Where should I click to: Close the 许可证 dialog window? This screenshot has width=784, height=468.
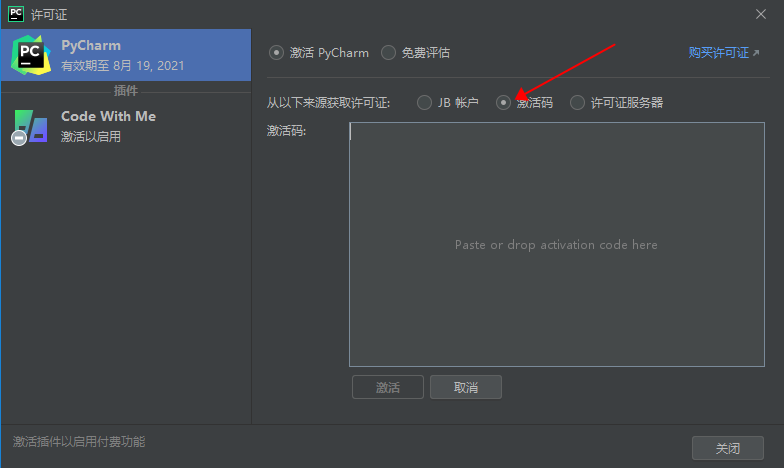760,14
